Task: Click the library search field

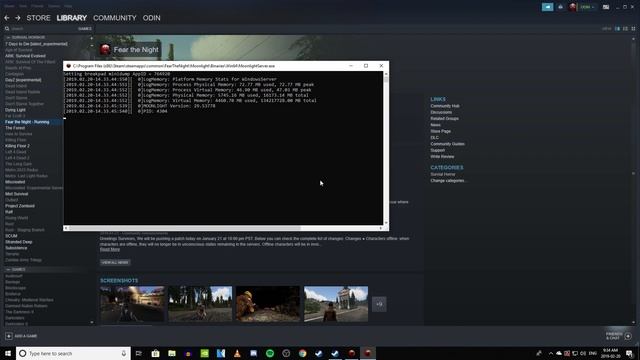Action: tap(41, 29)
